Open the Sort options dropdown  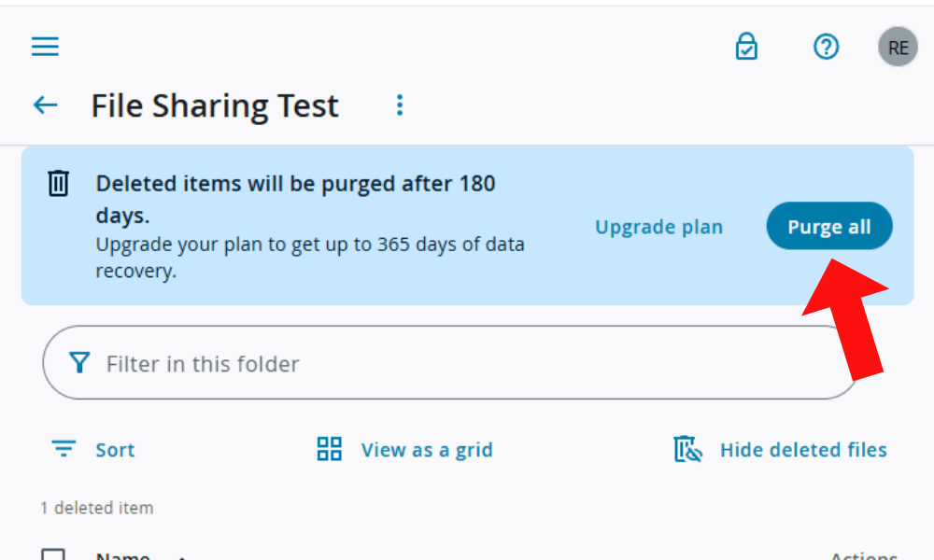(x=115, y=450)
